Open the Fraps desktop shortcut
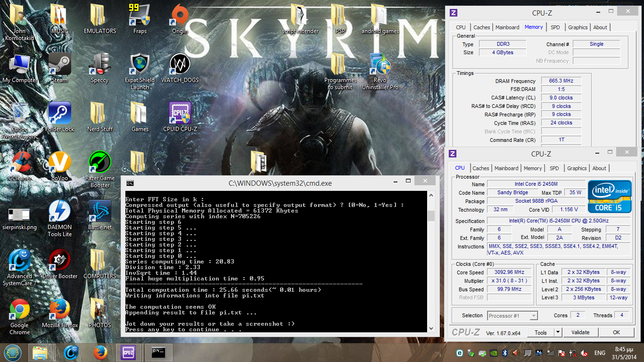 (x=140, y=19)
